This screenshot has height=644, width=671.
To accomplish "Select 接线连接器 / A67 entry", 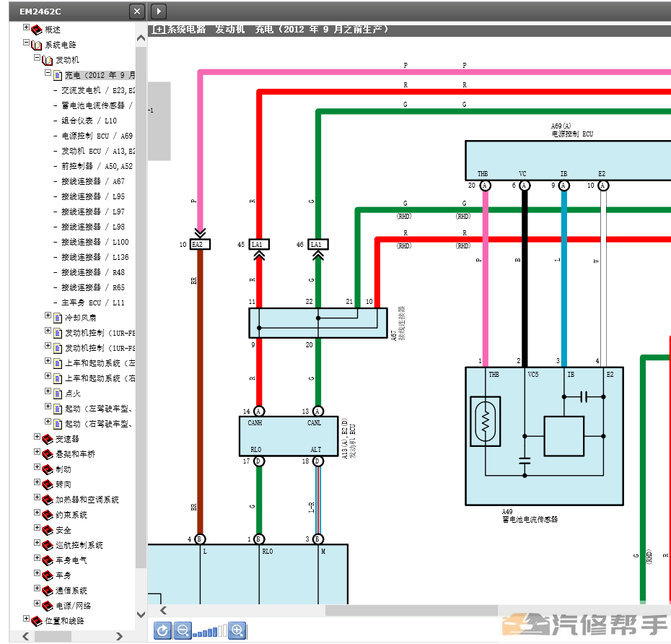I will pyautogui.click(x=93, y=181).
